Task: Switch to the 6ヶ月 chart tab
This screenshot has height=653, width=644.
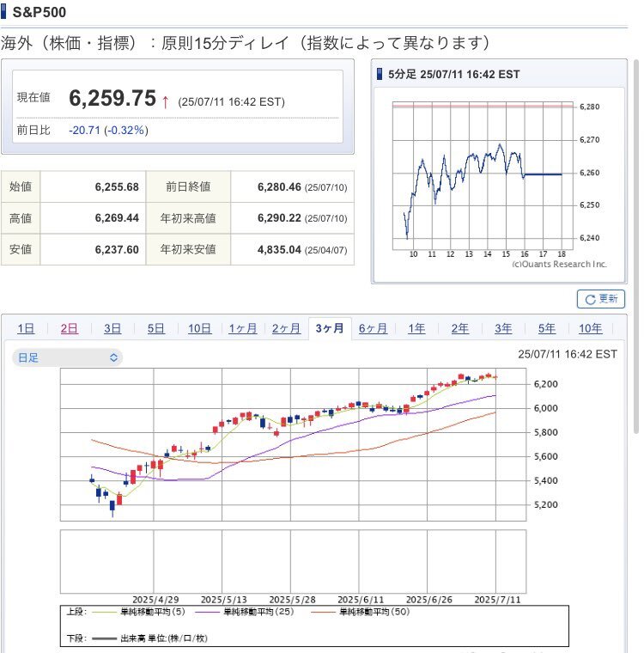Action: (373, 328)
